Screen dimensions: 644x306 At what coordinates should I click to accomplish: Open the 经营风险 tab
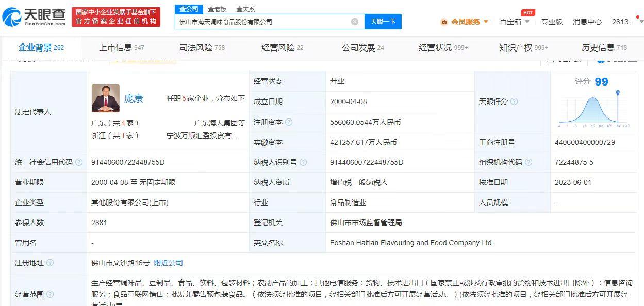283,48
